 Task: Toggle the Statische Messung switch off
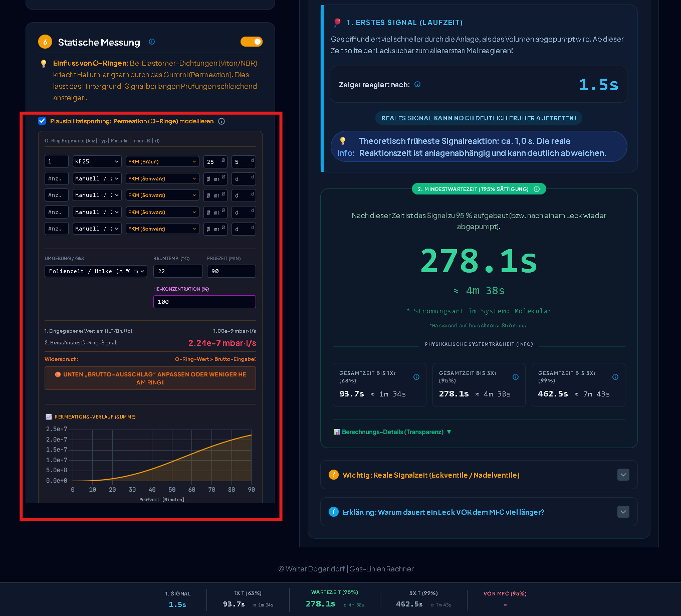tap(252, 42)
